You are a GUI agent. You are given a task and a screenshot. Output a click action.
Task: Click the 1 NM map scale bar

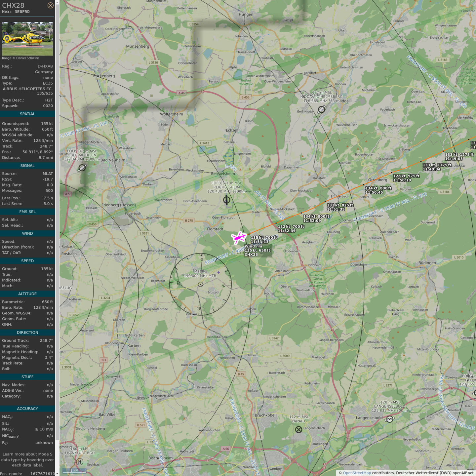[74, 471]
